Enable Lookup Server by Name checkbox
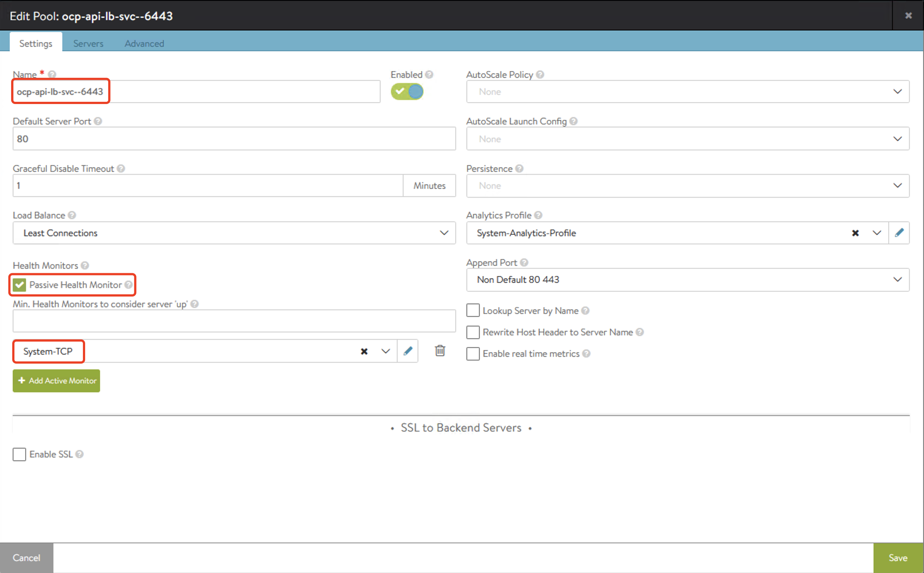 click(x=473, y=310)
